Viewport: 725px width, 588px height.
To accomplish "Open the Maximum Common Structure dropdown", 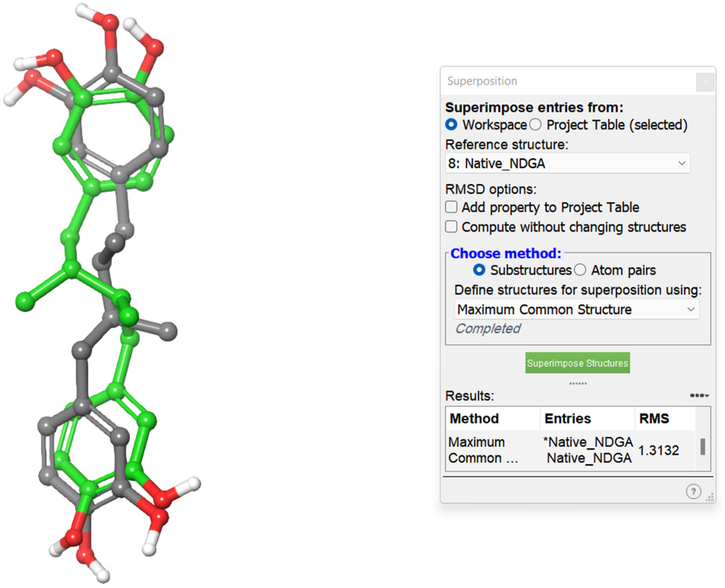I will [x=576, y=309].
